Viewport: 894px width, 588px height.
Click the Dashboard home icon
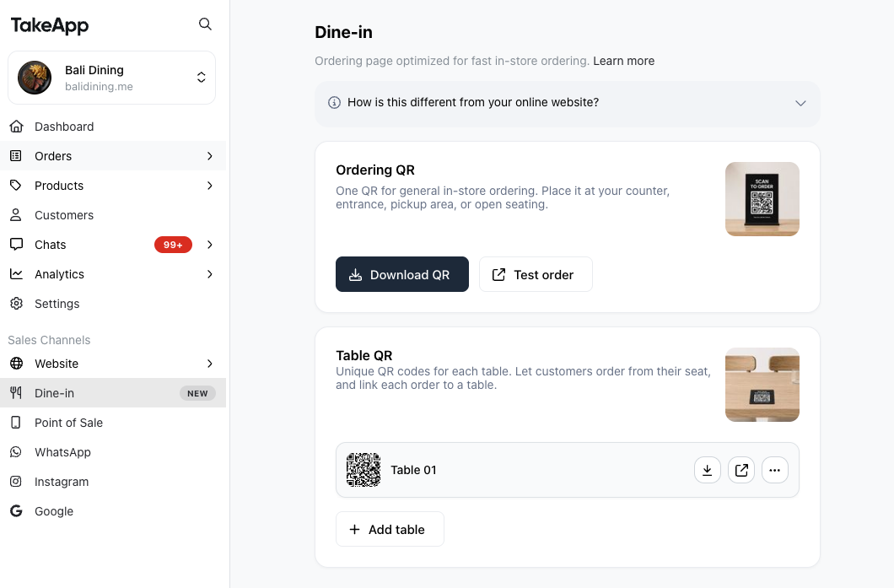pos(17,126)
